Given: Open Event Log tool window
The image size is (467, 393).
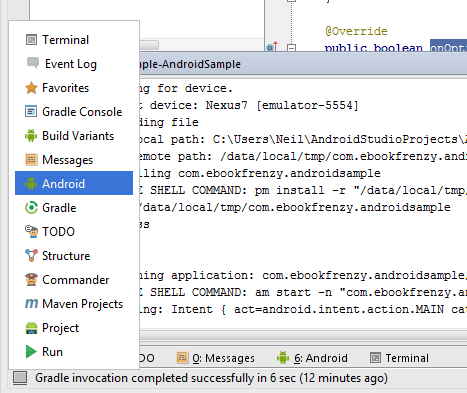Looking at the screenshot, I should (74, 64).
